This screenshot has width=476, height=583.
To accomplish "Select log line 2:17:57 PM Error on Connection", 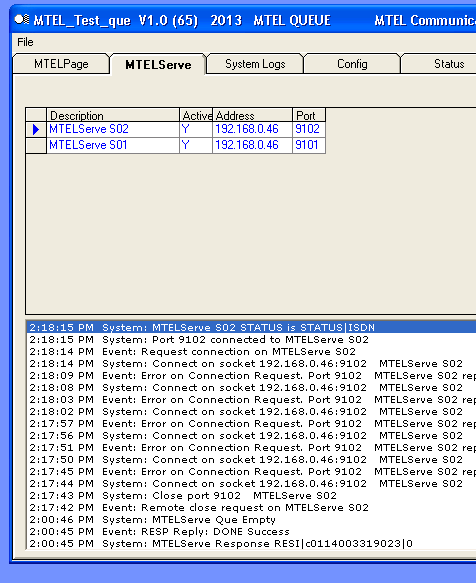I will (252, 423).
